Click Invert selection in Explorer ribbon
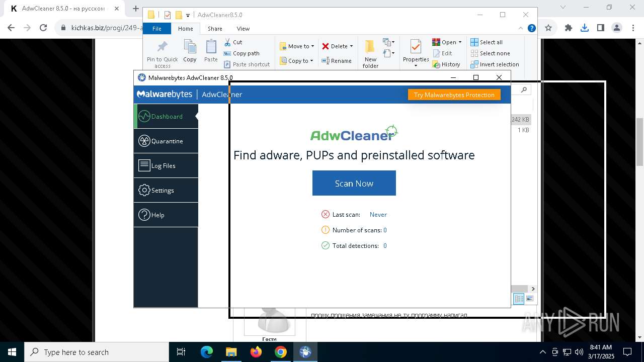The image size is (644, 362). (x=495, y=64)
